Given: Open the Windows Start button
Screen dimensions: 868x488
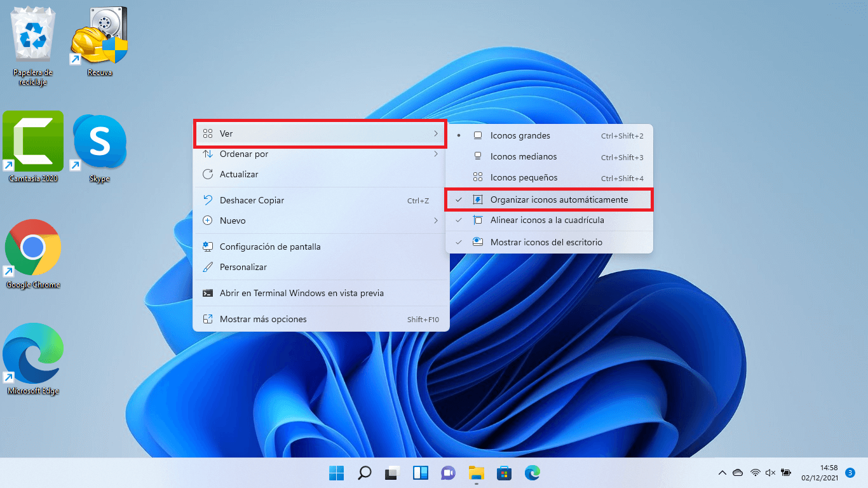Looking at the screenshot, I should 337,473.
